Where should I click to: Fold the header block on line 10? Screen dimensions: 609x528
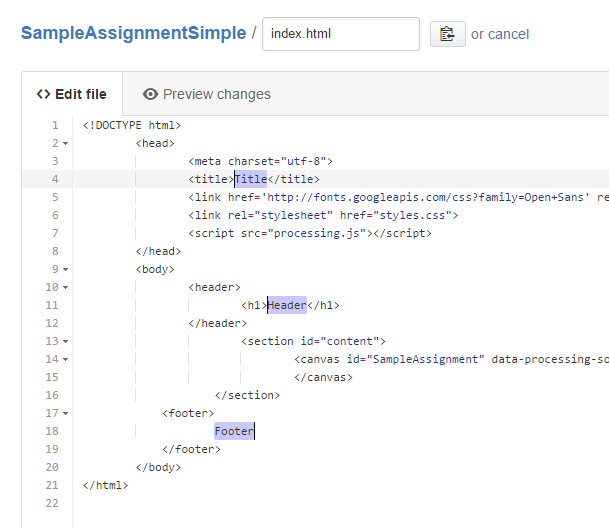pyautogui.click(x=65, y=288)
